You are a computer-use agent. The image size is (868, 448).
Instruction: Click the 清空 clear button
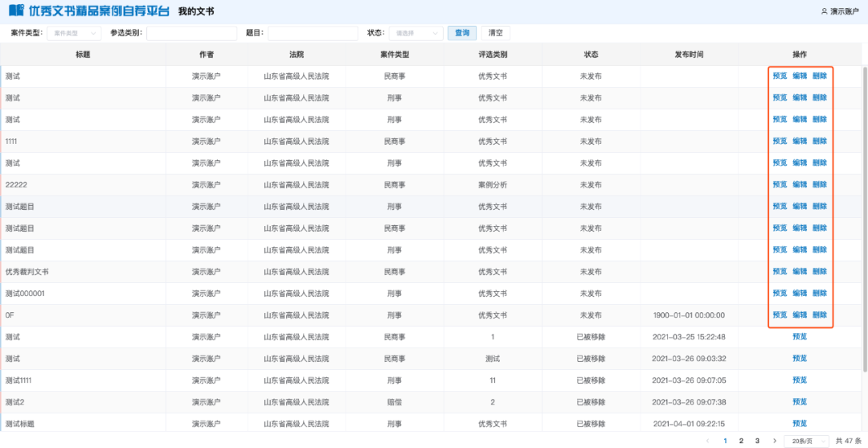(x=495, y=33)
